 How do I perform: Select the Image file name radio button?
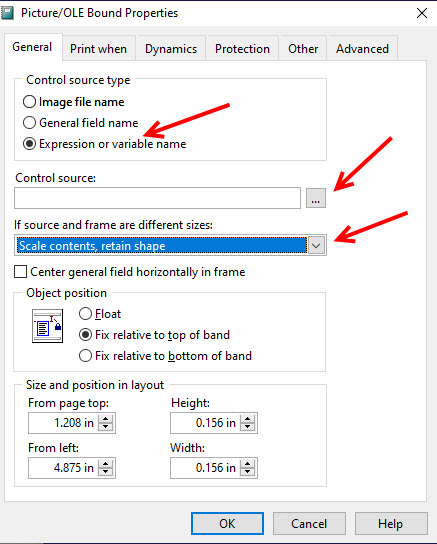point(29,102)
